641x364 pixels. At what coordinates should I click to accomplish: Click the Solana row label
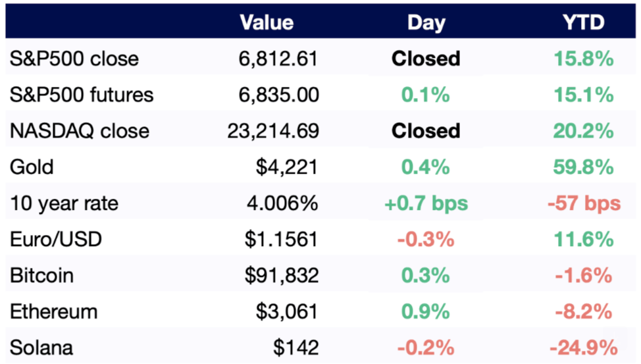point(41,347)
